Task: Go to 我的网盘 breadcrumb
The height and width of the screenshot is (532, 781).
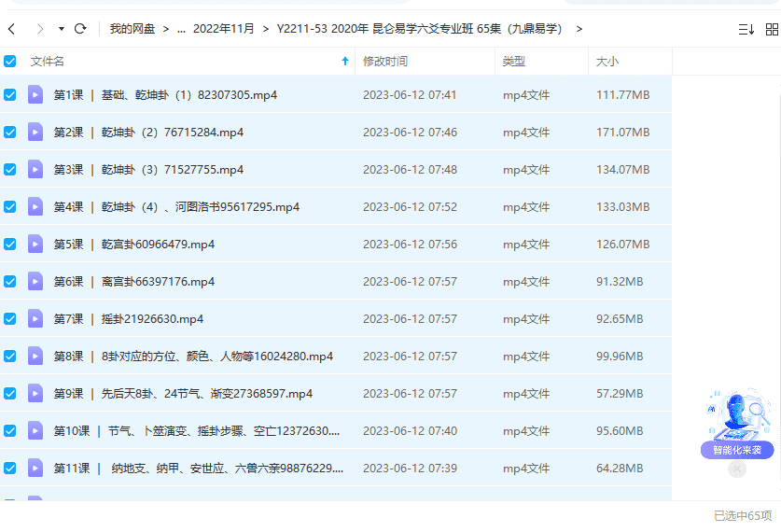Action: click(132, 29)
